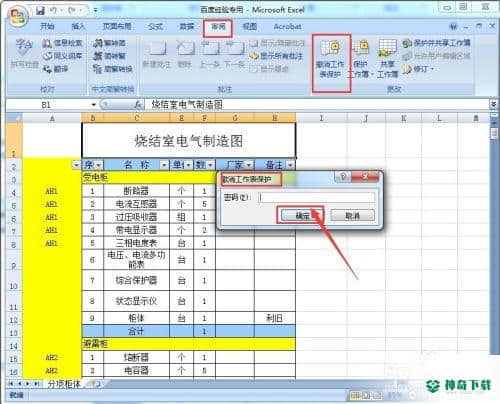Toggle 显示所有批注 show all comments
The image size is (500, 404).
click(x=277, y=56)
